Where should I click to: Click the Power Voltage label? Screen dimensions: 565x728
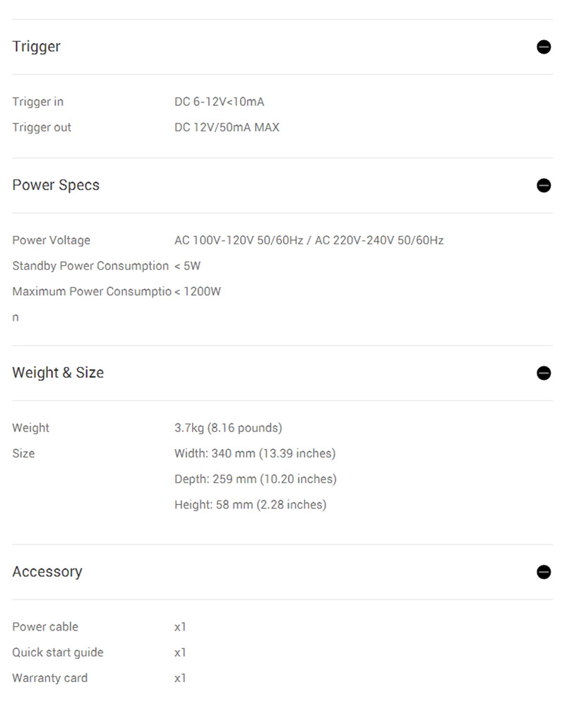pos(52,240)
